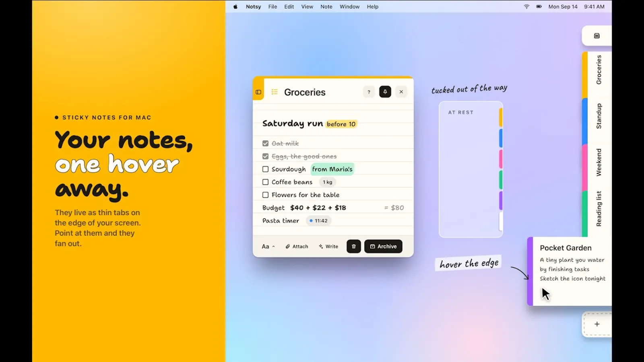Open the View menu
Image resolution: width=644 pixels, height=362 pixels.
tap(307, 6)
